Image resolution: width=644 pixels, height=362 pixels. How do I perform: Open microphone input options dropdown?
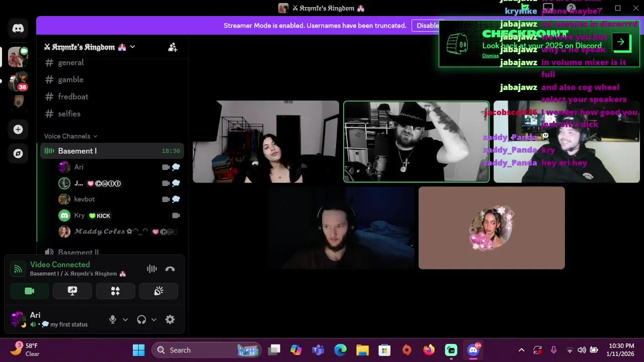pyautogui.click(x=125, y=320)
